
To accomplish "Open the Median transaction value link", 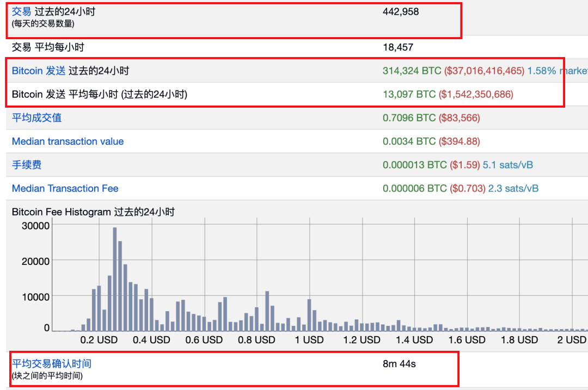I will 68,141.
